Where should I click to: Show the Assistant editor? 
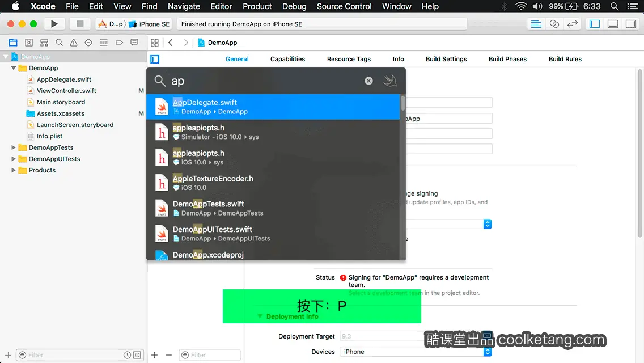(554, 24)
